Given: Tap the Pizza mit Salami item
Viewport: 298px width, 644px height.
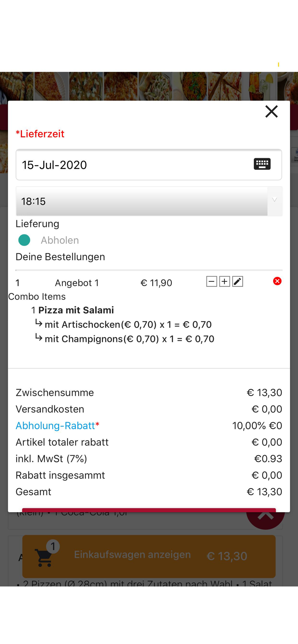Looking at the screenshot, I should [76, 310].
